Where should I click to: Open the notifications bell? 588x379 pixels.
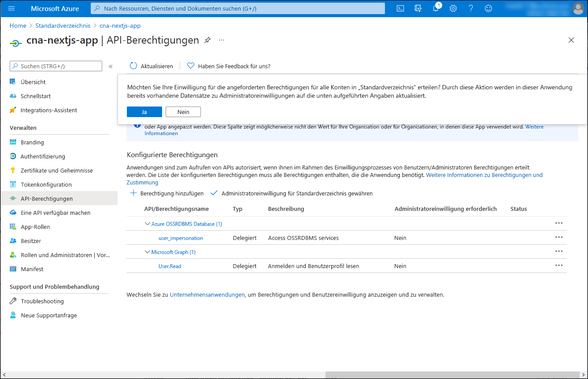tap(436, 8)
